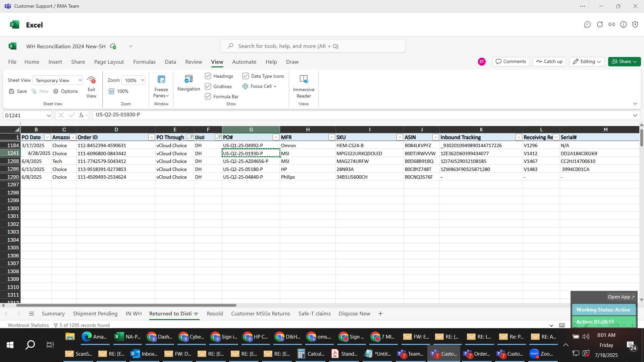Uncheck the Headings checkbox
This screenshot has height=362, width=644.
[x=208, y=76]
